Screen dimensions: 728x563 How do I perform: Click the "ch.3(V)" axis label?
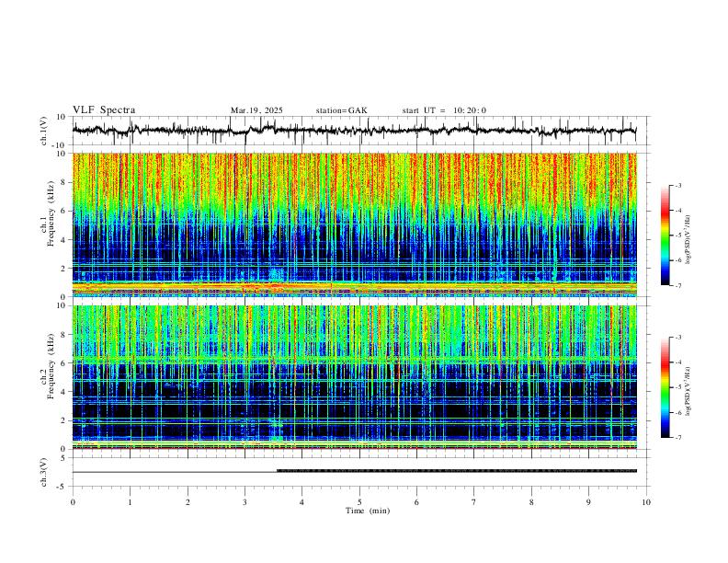44,472
